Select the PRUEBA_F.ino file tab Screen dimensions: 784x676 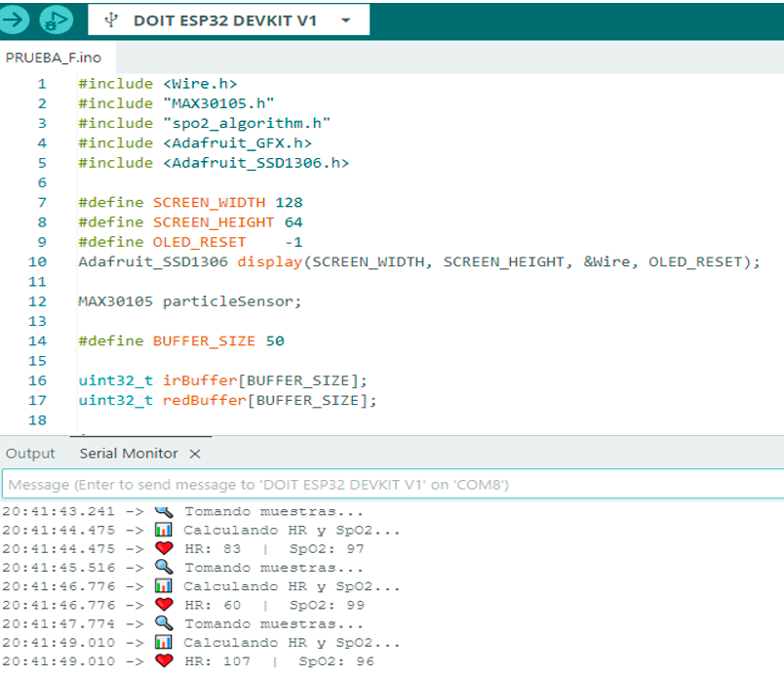pos(53,58)
